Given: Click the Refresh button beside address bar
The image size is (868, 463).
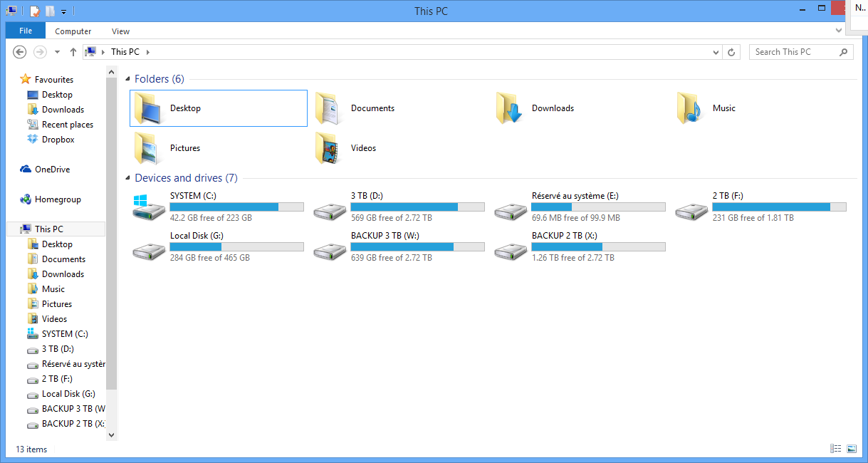Looking at the screenshot, I should 731,52.
